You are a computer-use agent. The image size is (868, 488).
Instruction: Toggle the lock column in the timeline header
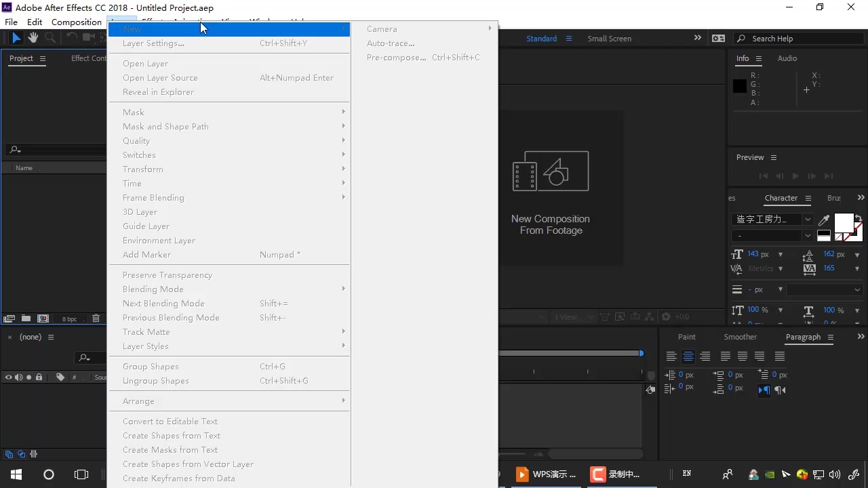click(x=39, y=378)
